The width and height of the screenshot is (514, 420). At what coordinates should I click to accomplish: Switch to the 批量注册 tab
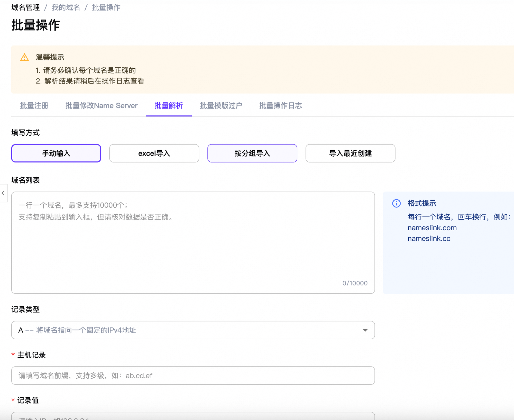pyautogui.click(x=34, y=106)
